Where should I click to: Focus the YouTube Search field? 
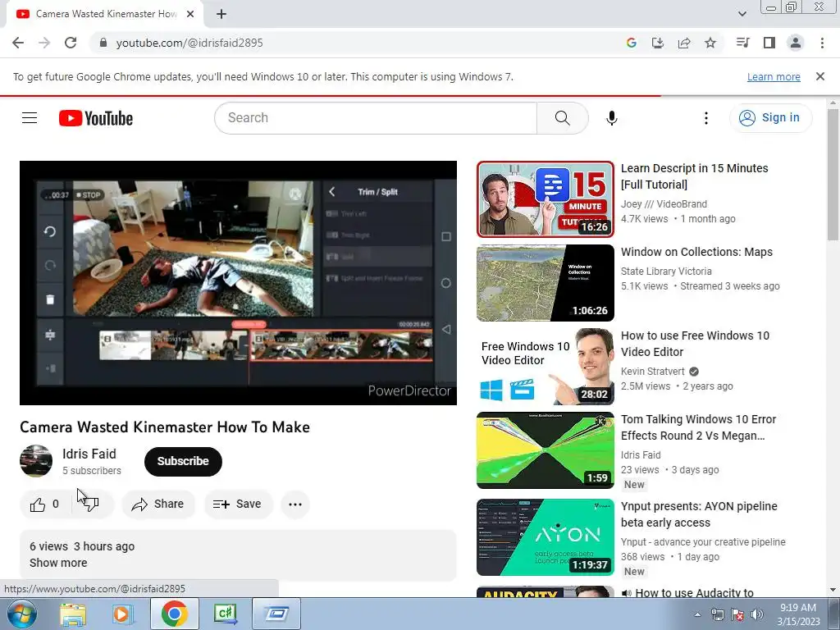click(x=375, y=118)
